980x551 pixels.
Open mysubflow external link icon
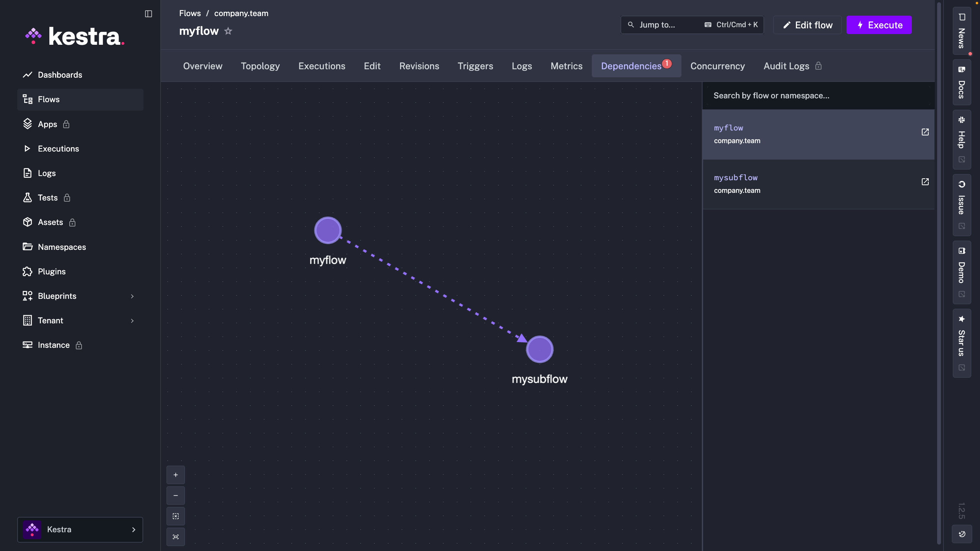925,182
